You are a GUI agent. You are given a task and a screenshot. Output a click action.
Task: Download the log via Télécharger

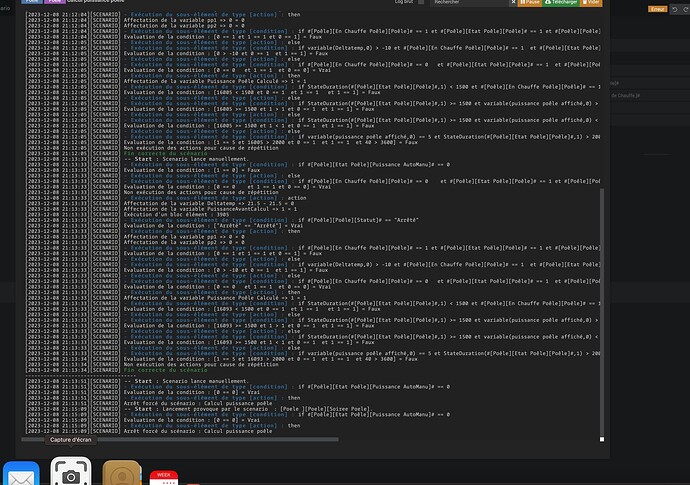point(561,2)
